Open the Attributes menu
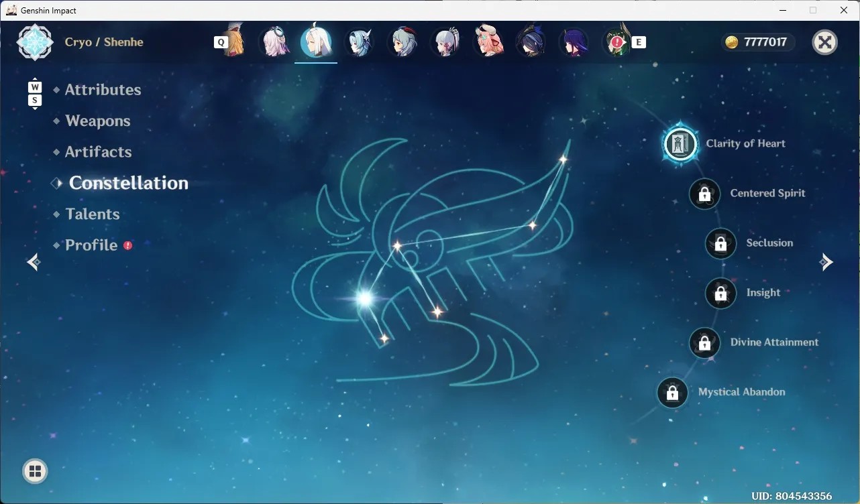This screenshot has width=860, height=504. click(x=103, y=90)
